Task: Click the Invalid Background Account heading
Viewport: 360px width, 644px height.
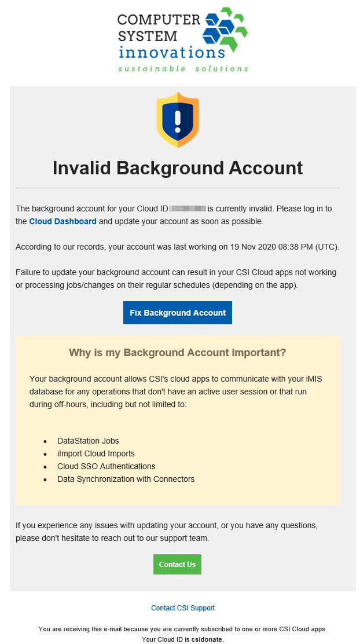Action: pyautogui.click(x=178, y=168)
